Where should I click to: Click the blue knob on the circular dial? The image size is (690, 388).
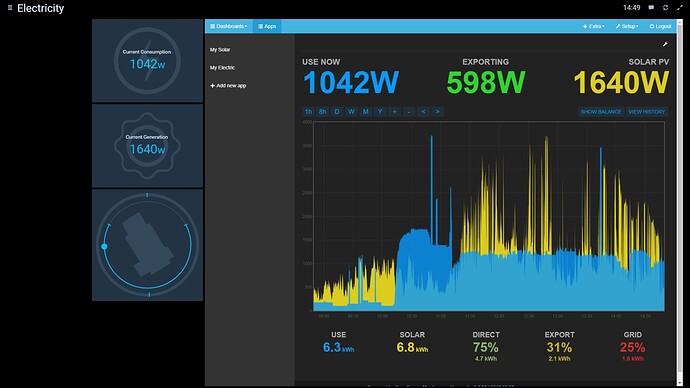pos(104,246)
